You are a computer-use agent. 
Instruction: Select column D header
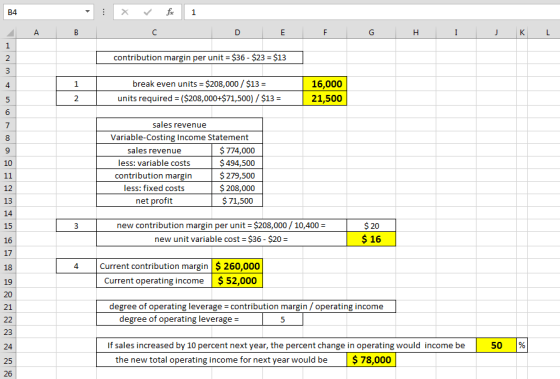237,33
